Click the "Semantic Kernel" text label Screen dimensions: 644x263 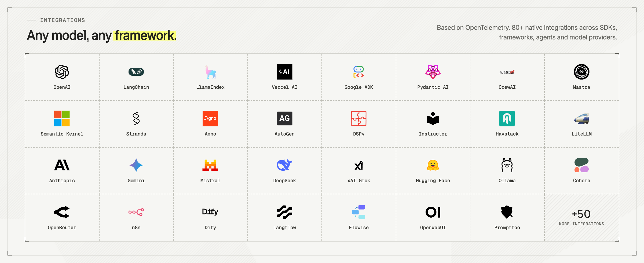[62, 134]
